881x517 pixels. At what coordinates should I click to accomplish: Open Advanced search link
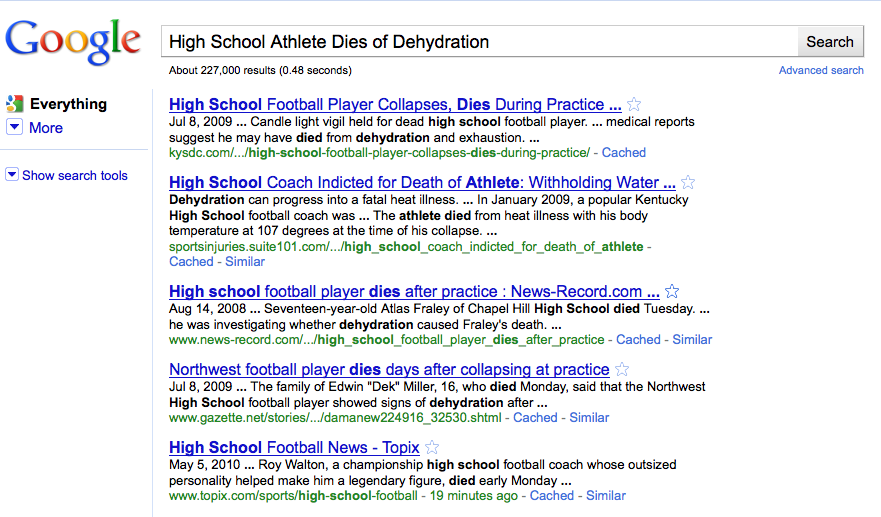point(821,70)
